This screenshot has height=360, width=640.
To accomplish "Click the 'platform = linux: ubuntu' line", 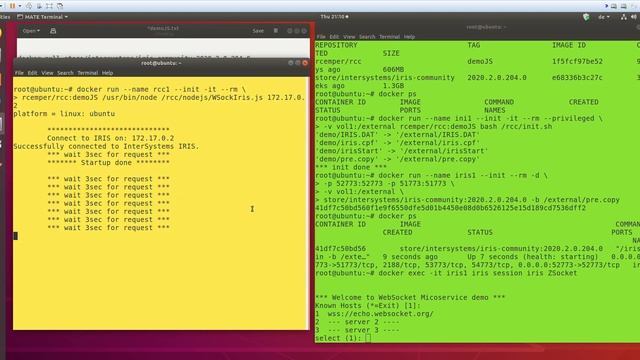I will [x=64, y=113].
